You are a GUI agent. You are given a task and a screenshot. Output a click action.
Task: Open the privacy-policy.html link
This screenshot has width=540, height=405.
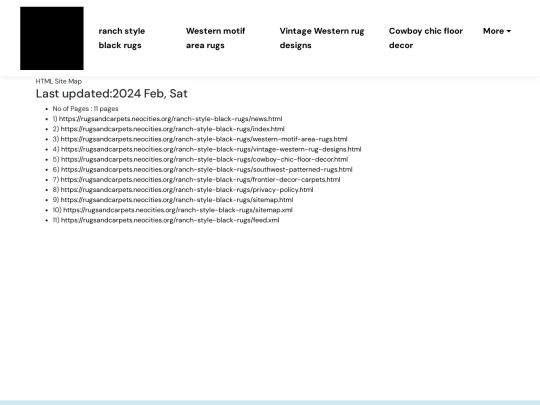pos(187,190)
